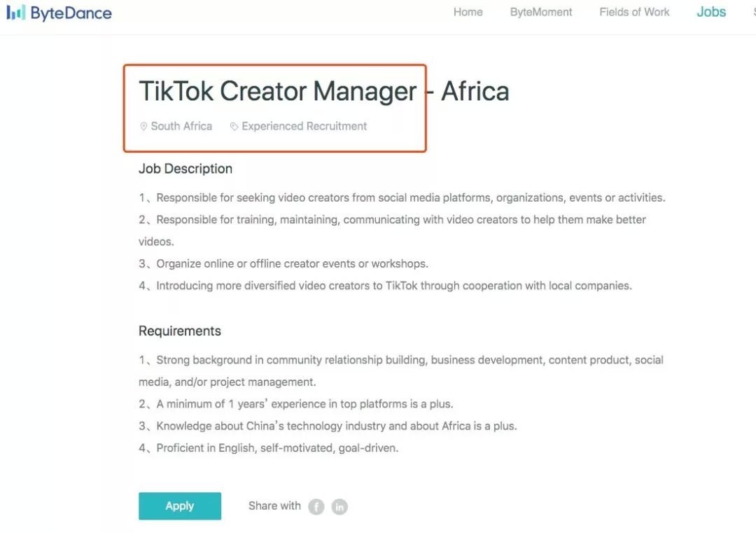Share the job via LinkedIn icon
This screenshot has width=756, height=533.
(x=339, y=506)
